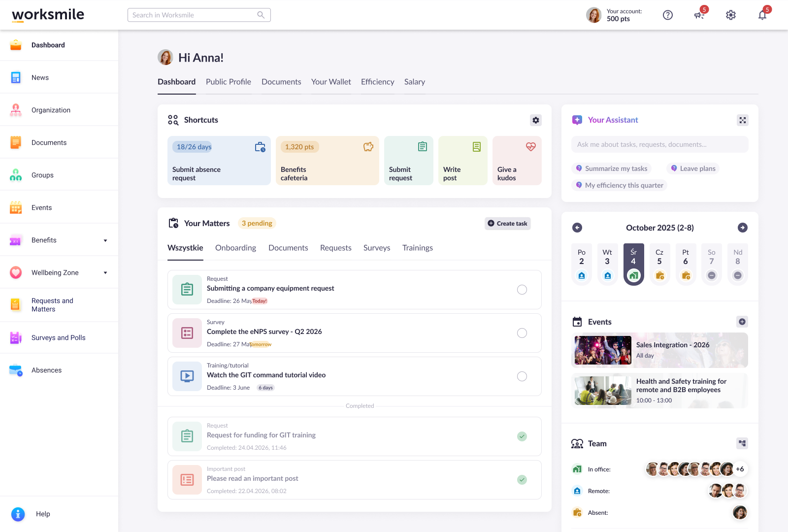Click Summarize my tasks suggestion
The width and height of the screenshot is (788, 532).
point(611,168)
